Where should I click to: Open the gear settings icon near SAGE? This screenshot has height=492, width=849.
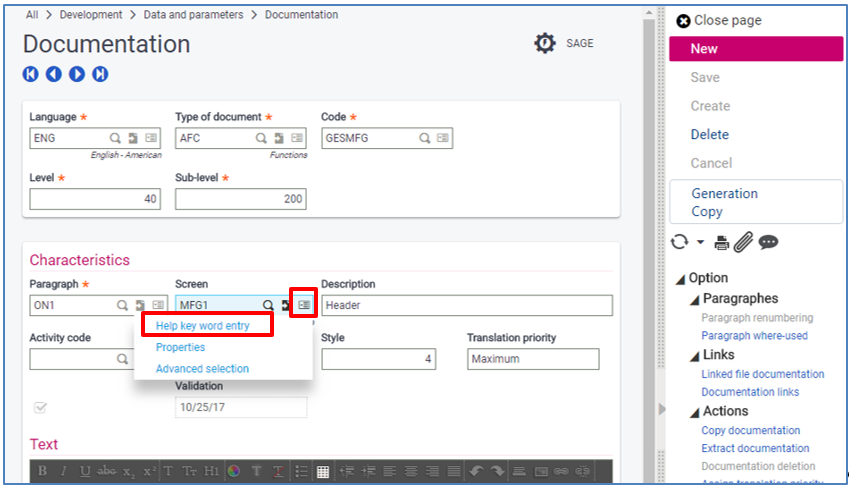(544, 43)
